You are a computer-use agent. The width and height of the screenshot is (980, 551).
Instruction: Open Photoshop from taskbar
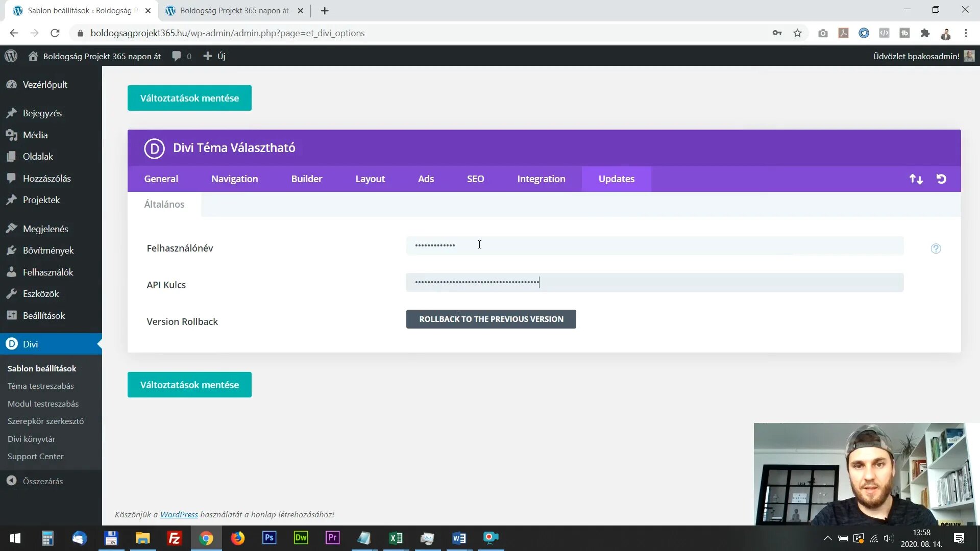(x=269, y=538)
